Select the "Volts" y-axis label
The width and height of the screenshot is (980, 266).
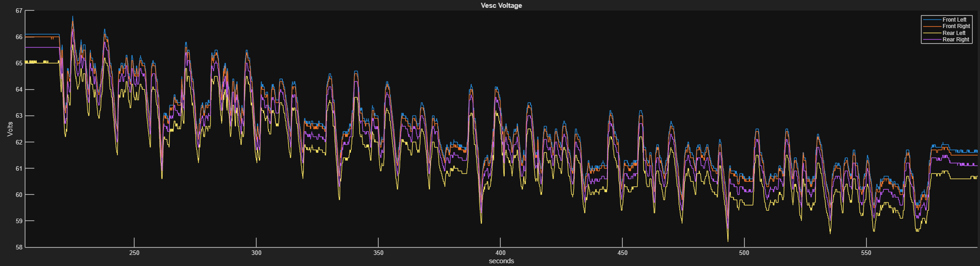(x=10, y=129)
